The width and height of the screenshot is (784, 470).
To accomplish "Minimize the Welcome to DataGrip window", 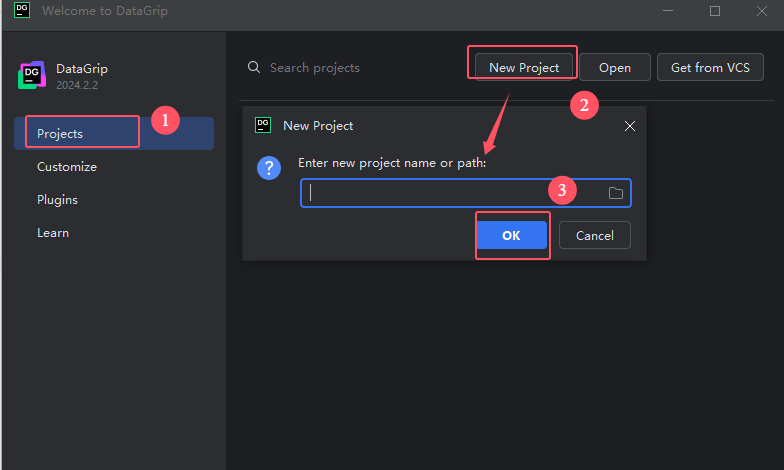I will tap(668, 10).
